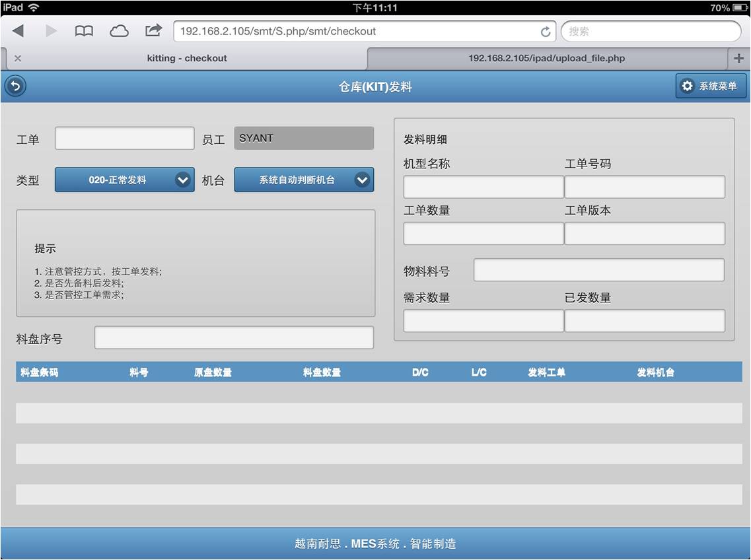Click the 物料料号 field
This screenshot has width=751, height=560.
click(x=598, y=270)
